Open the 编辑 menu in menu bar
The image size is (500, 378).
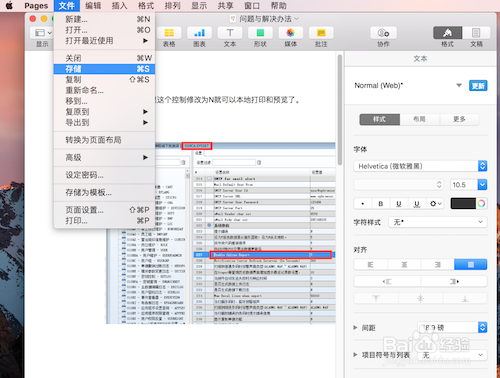93,6
